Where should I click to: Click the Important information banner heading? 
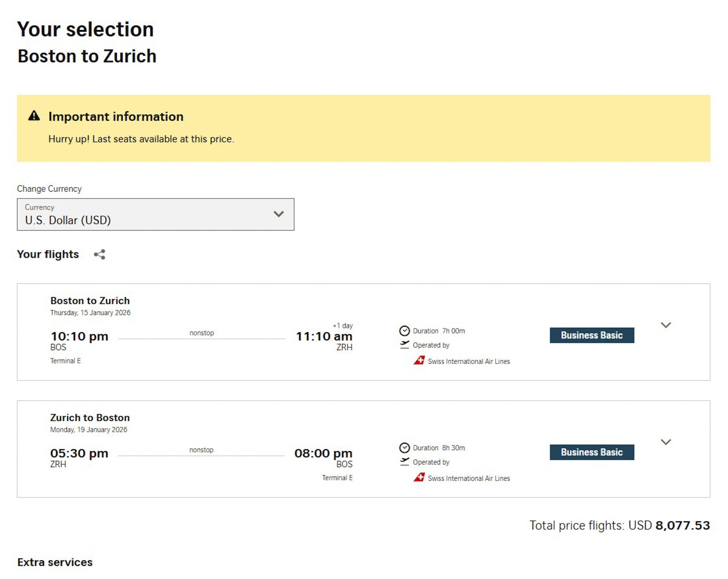coord(116,116)
